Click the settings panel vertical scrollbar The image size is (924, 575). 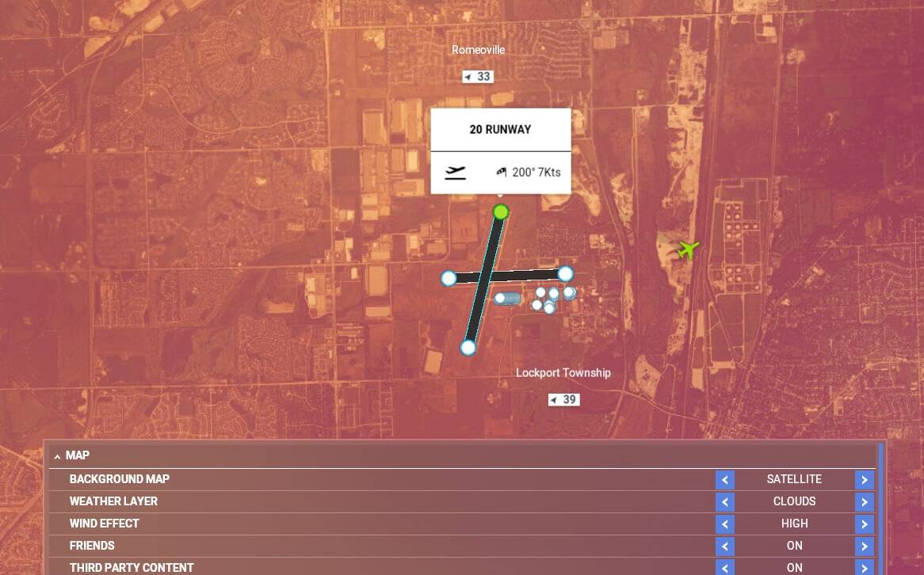pyautogui.click(x=881, y=509)
